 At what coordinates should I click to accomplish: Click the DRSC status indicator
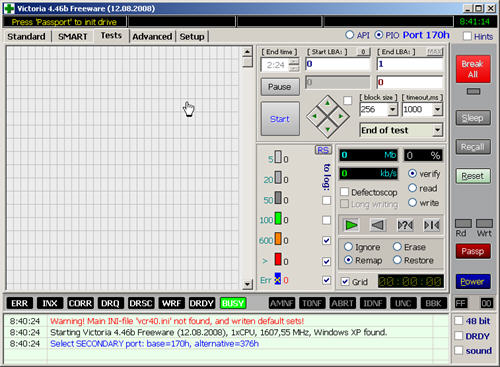pyautogui.click(x=141, y=303)
